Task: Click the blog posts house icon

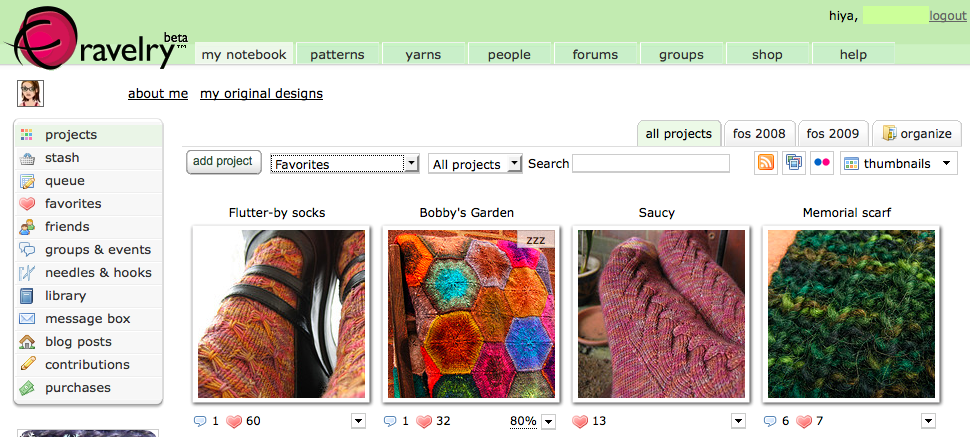Action: click(27, 342)
